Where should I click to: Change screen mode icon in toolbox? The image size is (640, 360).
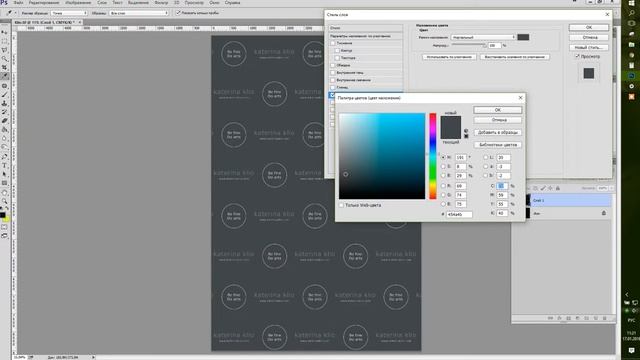[4, 236]
